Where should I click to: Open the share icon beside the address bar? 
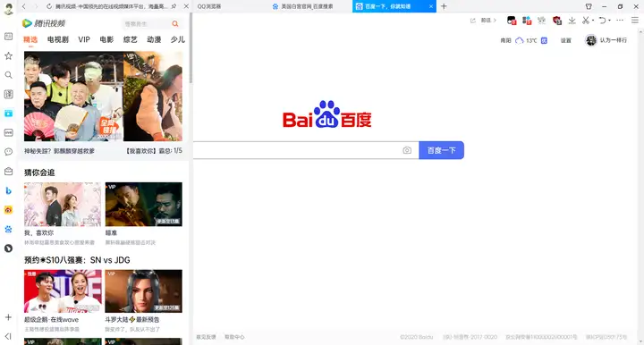point(473,20)
